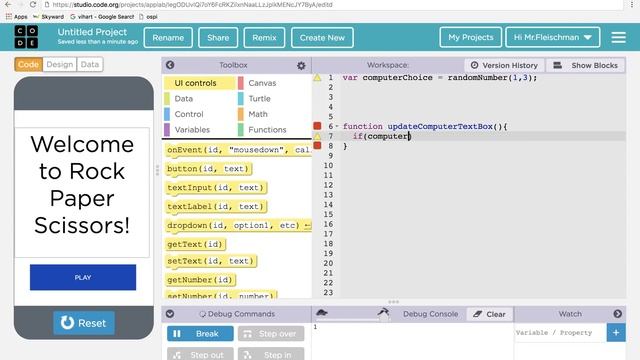640x360 pixels.
Task: Open My Projects
Action: tap(471, 37)
